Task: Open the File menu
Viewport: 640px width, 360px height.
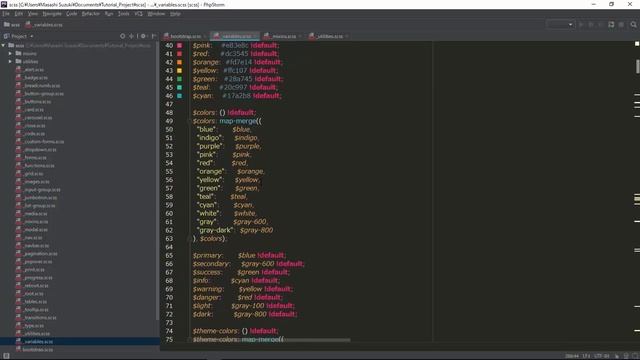Action: (6, 13)
